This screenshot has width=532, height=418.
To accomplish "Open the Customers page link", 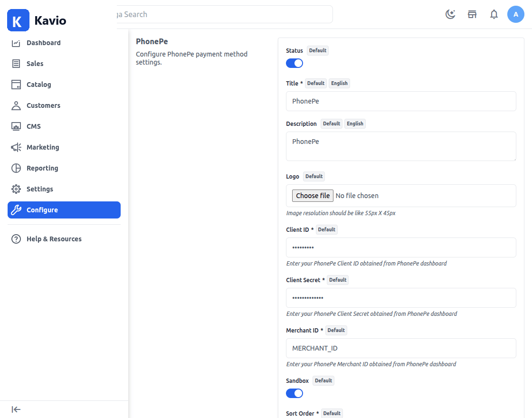I will [x=64, y=105].
